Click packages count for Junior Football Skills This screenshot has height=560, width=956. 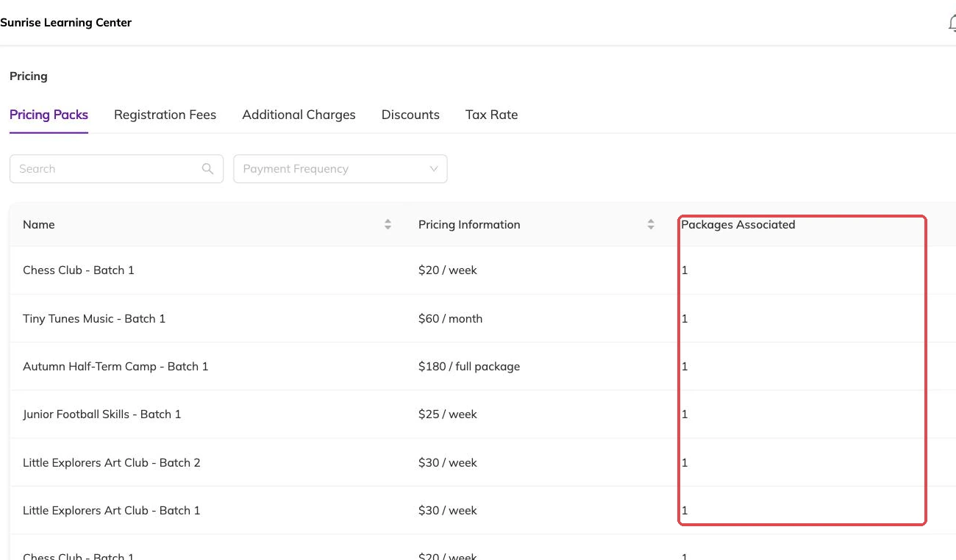coord(685,414)
